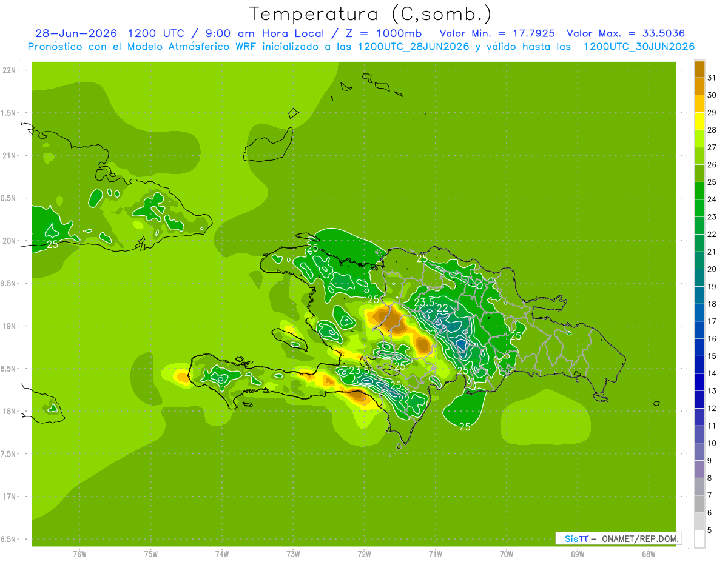
Task: Click the '71W' longitude label
Action: coord(435,554)
